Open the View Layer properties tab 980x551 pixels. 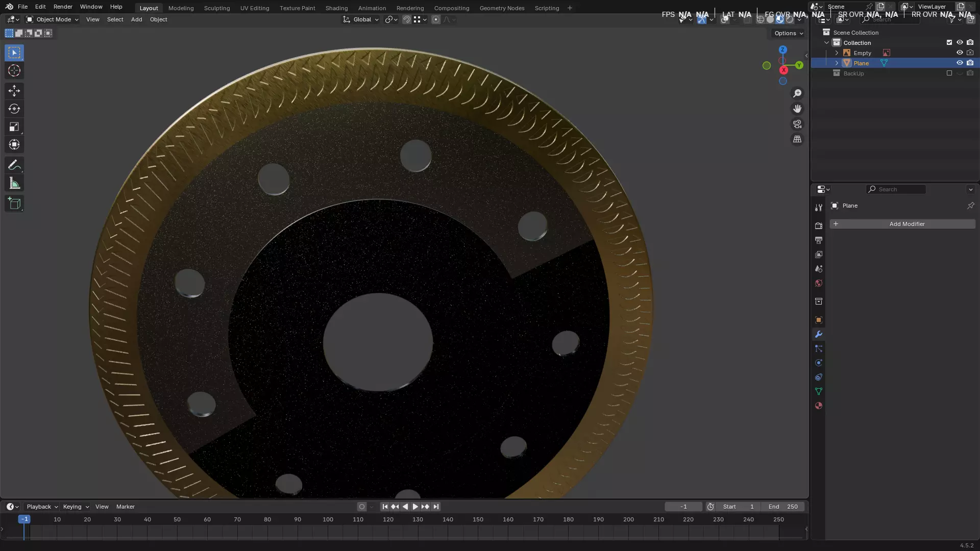click(x=819, y=254)
